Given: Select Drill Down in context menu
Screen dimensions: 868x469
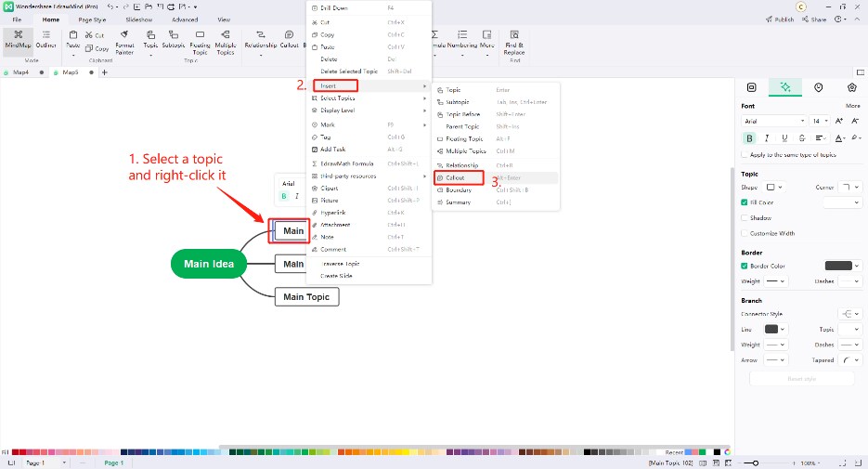Looking at the screenshot, I should [x=369, y=7].
